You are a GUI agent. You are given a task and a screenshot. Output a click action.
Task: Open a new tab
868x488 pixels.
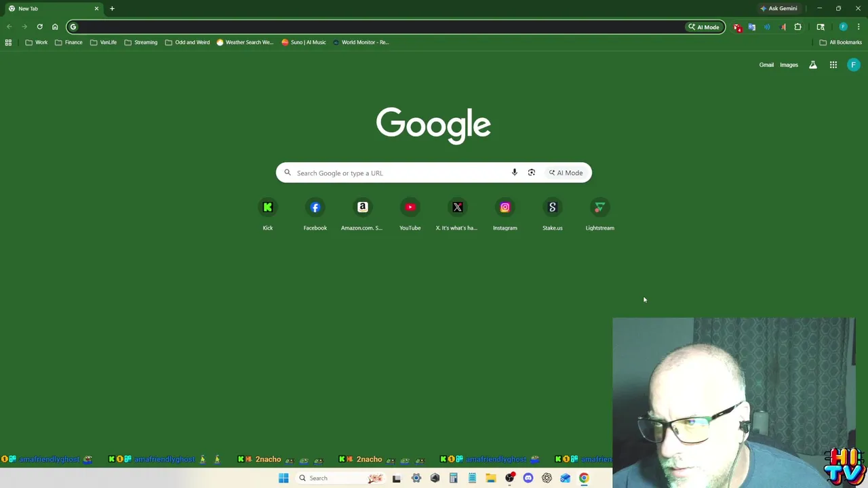coord(112,8)
